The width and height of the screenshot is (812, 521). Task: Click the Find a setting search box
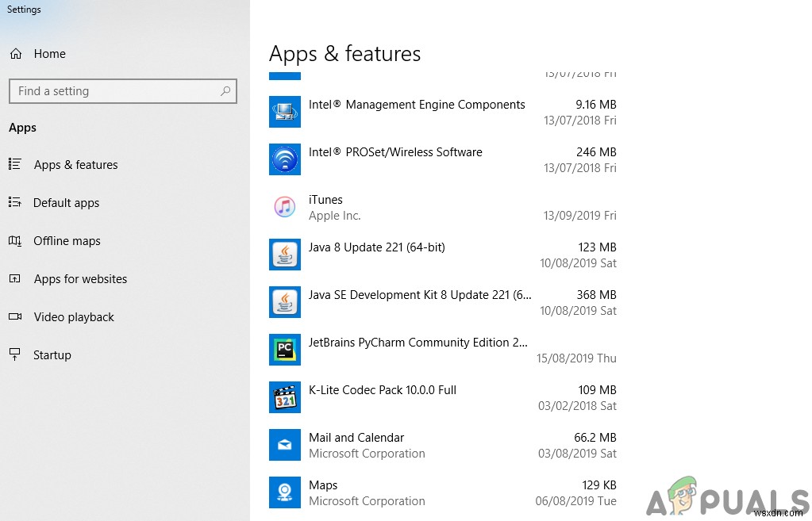coord(122,91)
